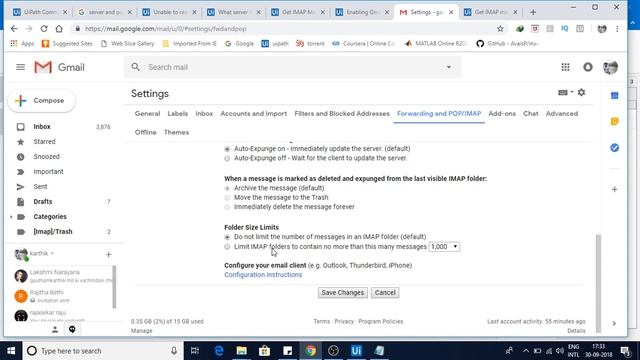Click the Cancel button
The height and width of the screenshot is (360, 640).
[385, 293]
